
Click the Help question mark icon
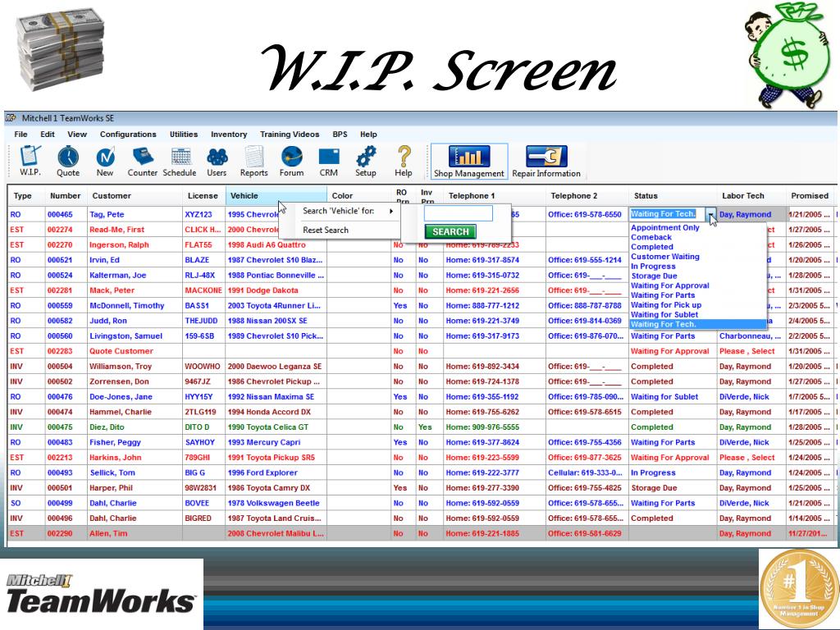[x=404, y=161]
